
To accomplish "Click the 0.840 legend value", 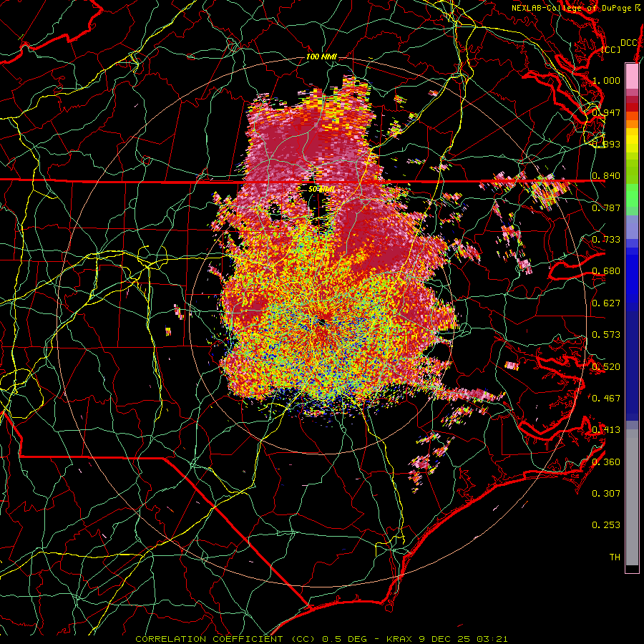I will (x=606, y=176).
